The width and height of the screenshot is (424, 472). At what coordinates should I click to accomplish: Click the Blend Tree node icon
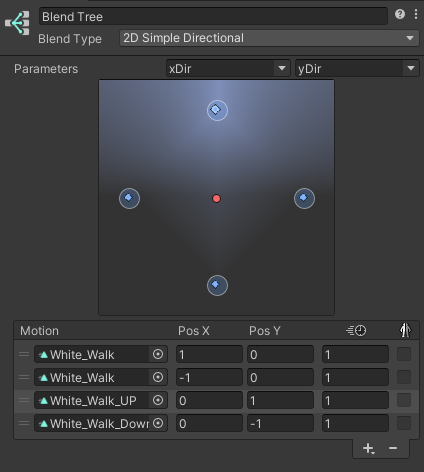[x=17, y=23]
